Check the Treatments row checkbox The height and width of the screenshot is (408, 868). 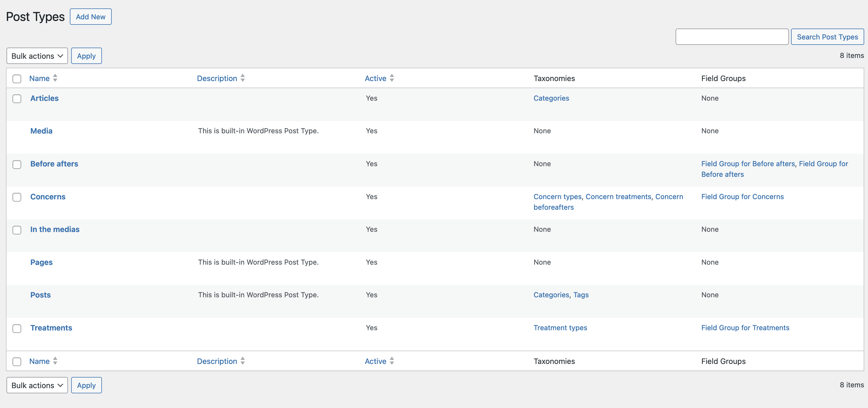(17, 328)
